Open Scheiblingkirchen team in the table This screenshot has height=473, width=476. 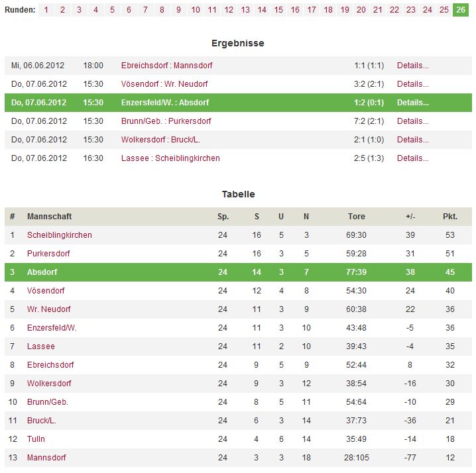point(60,235)
